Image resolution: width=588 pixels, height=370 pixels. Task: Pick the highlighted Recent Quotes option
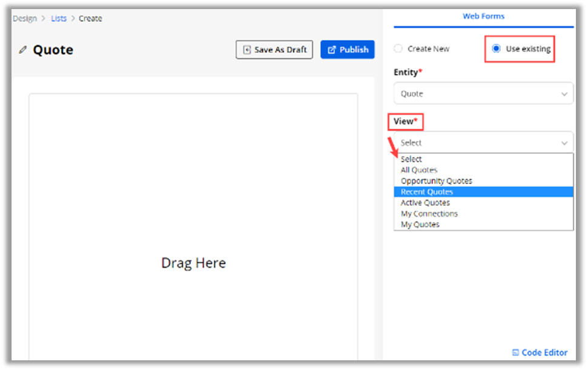point(427,192)
